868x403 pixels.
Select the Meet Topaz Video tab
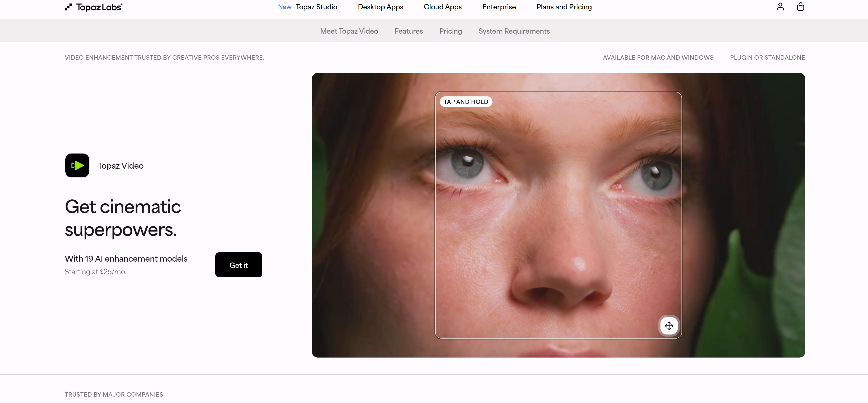pos(349,31)
